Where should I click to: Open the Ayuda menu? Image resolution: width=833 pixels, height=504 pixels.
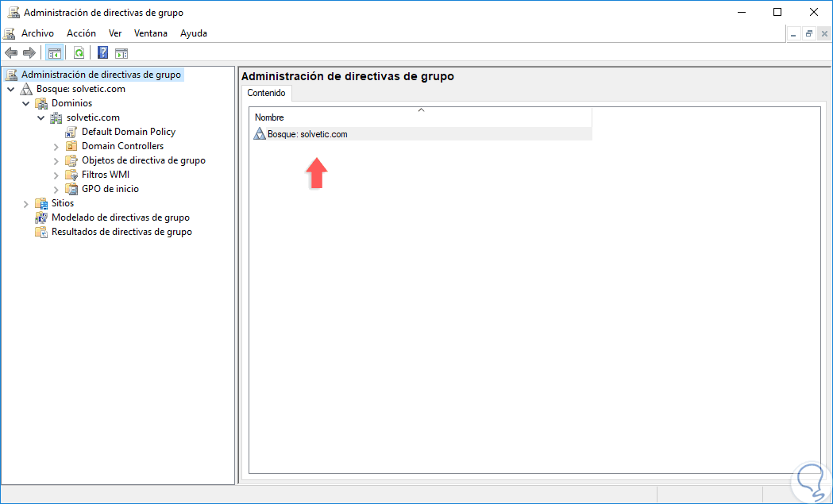(x=194, y=33)
